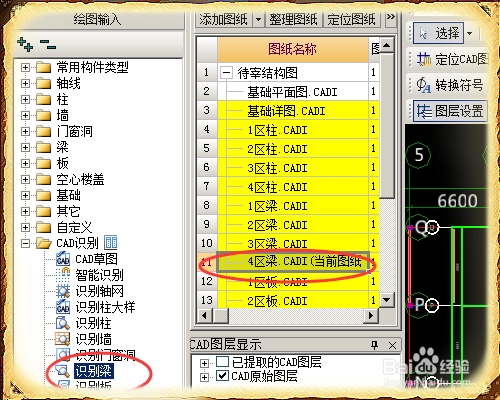Open the 常用构件类型 folder icon
The width and height of the screenshot is (500, 400).
click(x=44, y=67)
